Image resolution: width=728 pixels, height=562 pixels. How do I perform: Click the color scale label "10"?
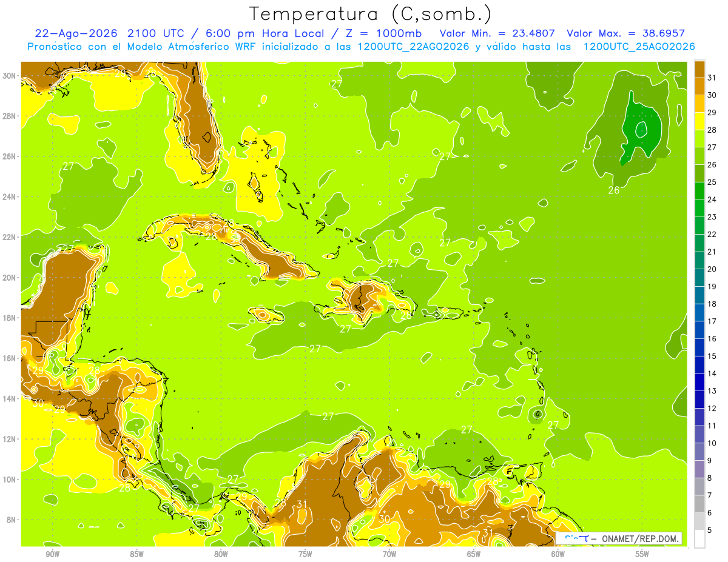712,443
